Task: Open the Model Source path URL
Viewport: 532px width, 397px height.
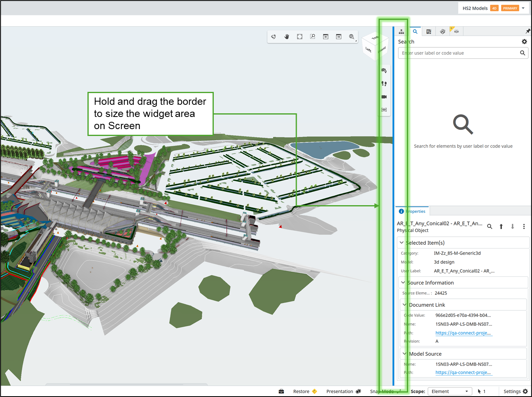Action: pyautogui.click(x=463, y=373)
